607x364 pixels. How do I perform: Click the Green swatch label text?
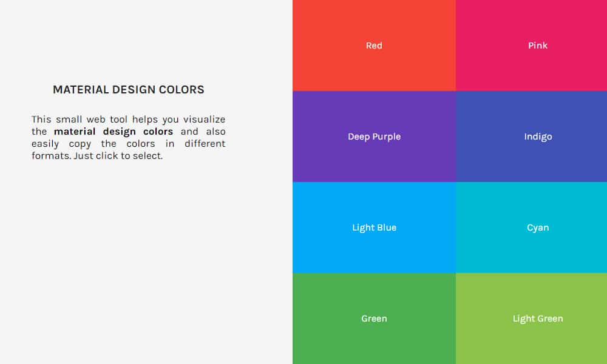tap(374, 318)
